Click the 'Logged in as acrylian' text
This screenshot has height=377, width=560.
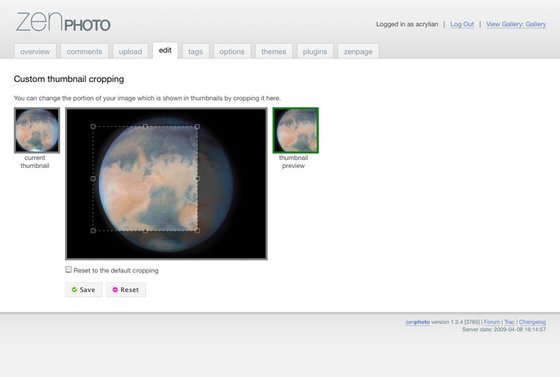coord(407,24)
